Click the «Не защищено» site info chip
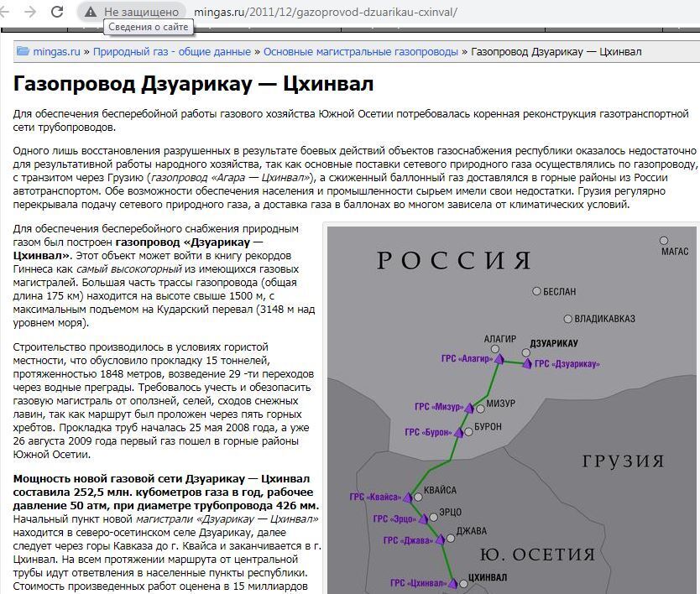700x594 pixels. click(131, 12)
